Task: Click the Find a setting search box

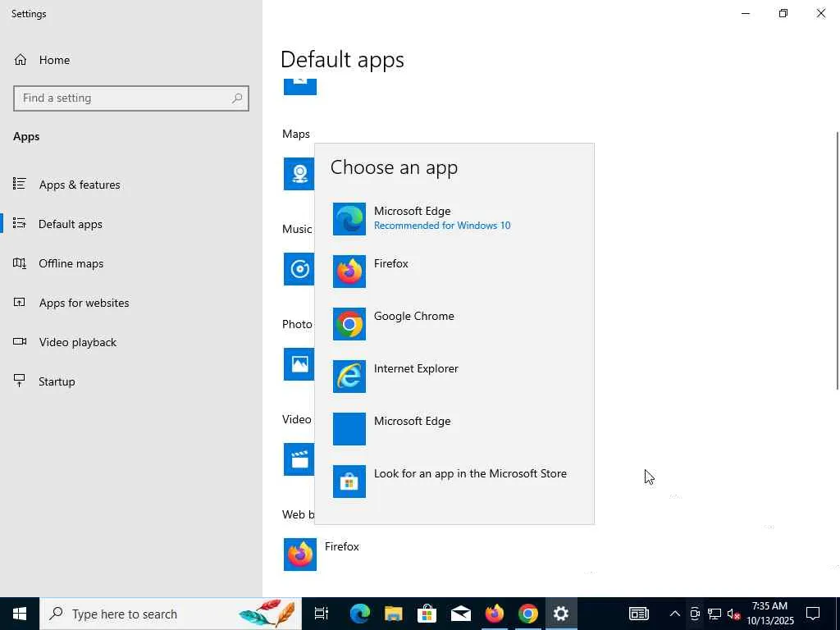Action: tap(130, 98)
